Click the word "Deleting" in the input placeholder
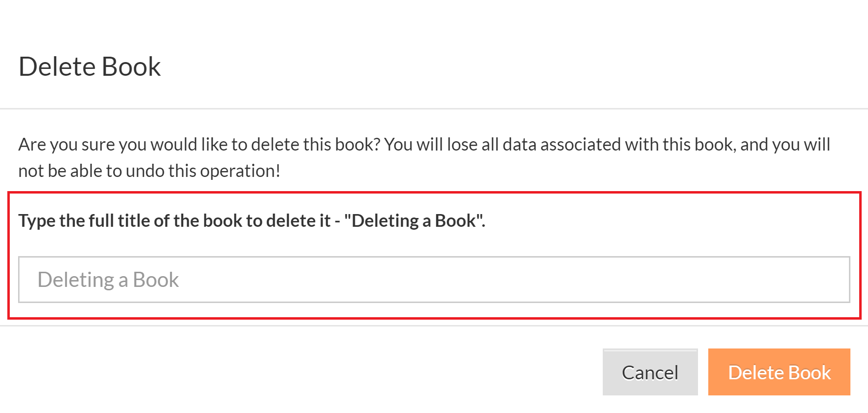Screen dimensions: 868x413 [76, 280]
